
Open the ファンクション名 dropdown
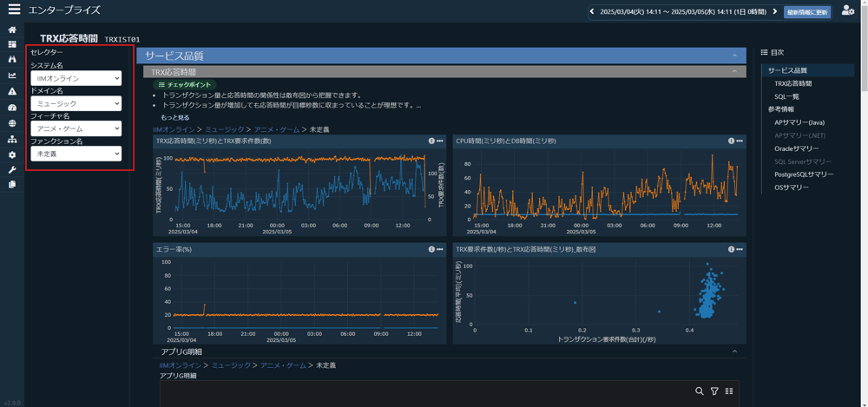tap(76, 154)
